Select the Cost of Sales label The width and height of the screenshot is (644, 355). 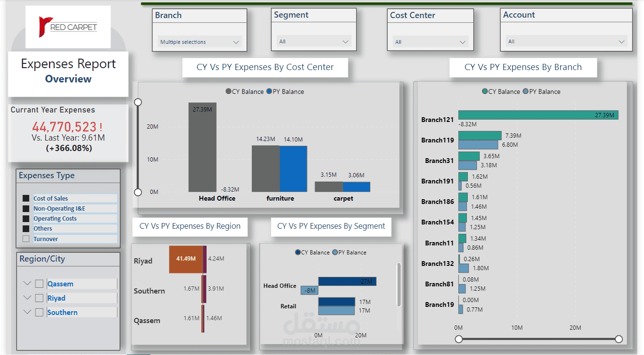click(50, 198)
